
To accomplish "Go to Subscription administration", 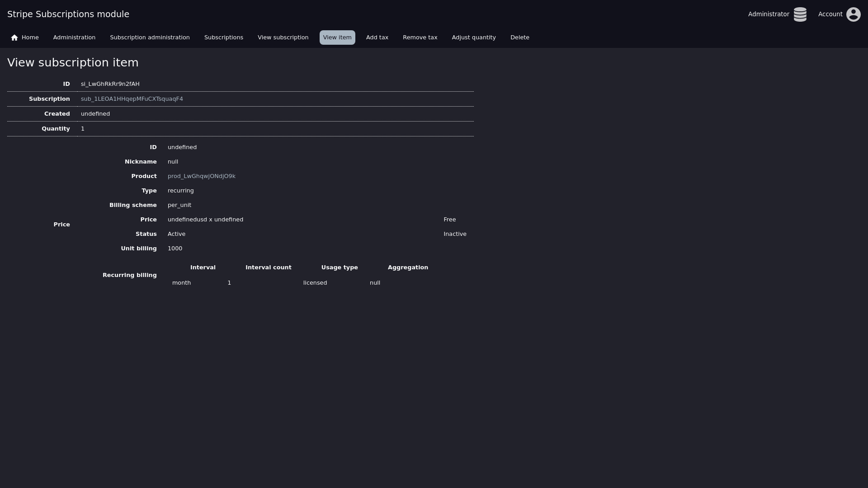I will pyautogui.click(x=150, y=38).
